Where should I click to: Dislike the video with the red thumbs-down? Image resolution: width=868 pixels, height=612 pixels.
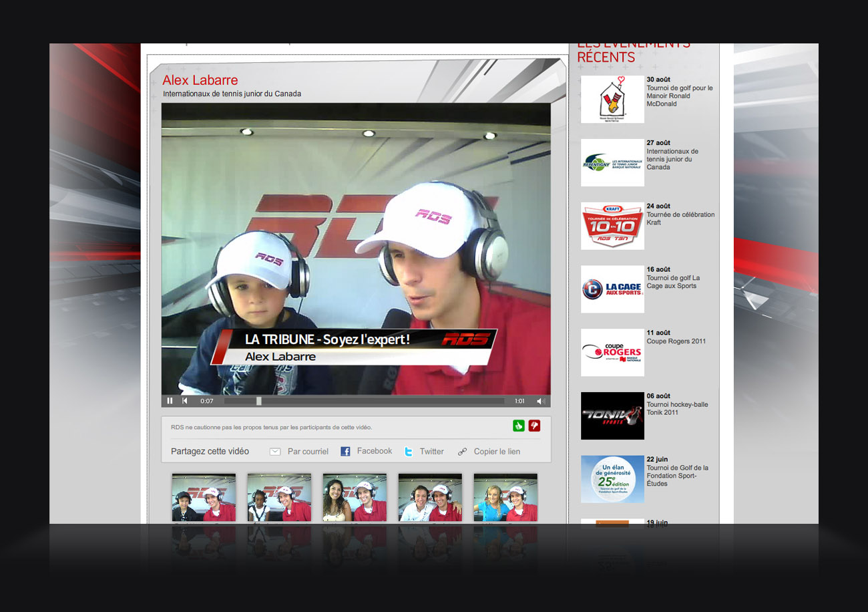click(x=534, y=426)
